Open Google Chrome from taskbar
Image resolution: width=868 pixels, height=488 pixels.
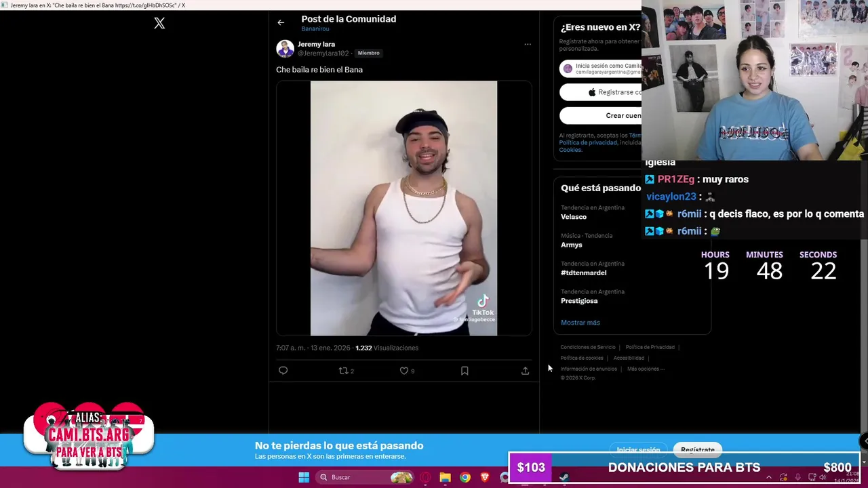(x=465, y=477)
